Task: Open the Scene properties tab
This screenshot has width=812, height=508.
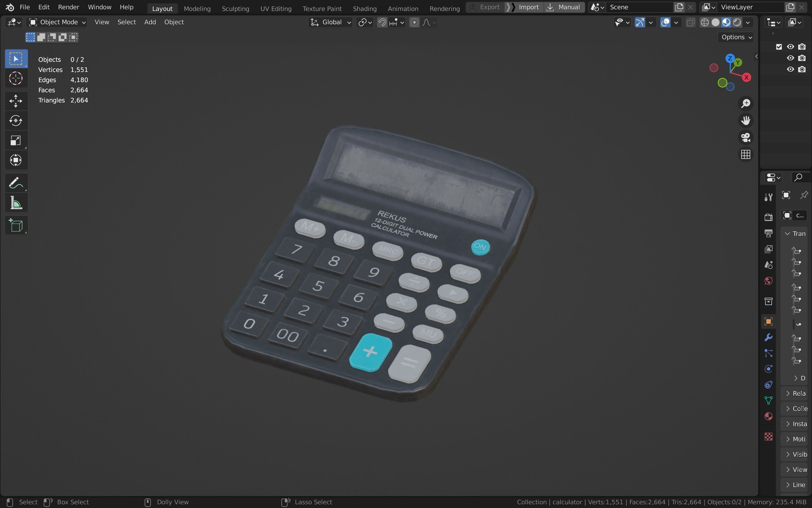Action: pos(768,265)
